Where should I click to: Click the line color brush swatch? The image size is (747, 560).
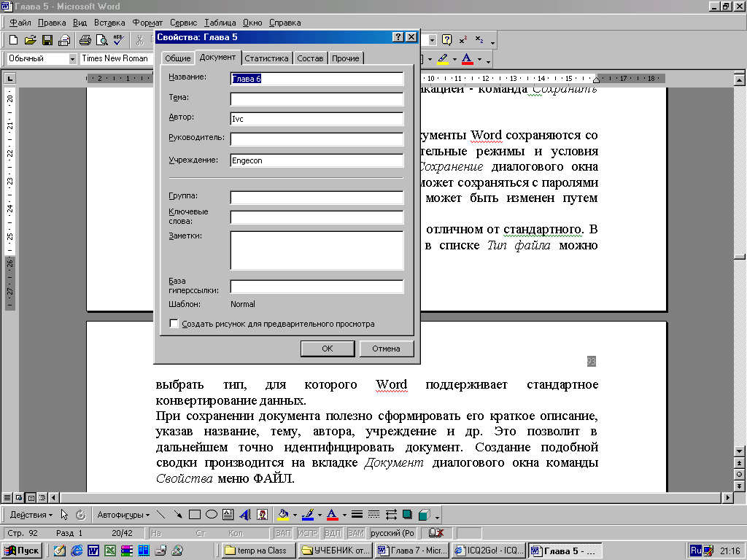pos(309,514)
